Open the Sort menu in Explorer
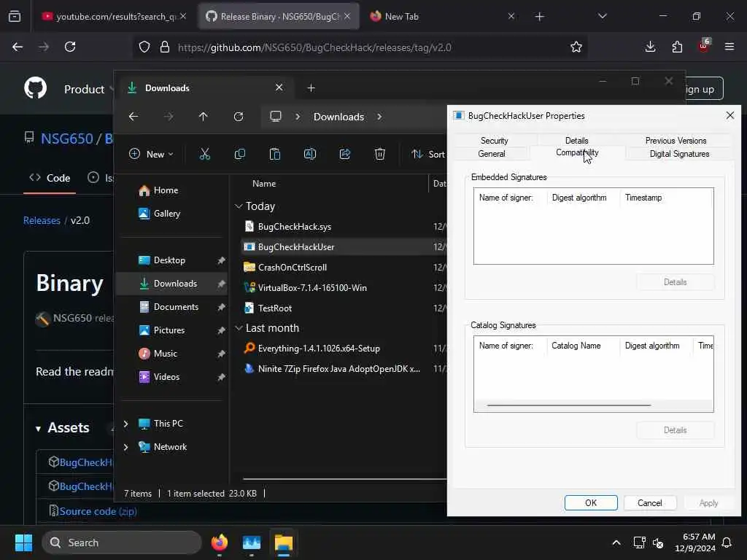 pos(428,154)
